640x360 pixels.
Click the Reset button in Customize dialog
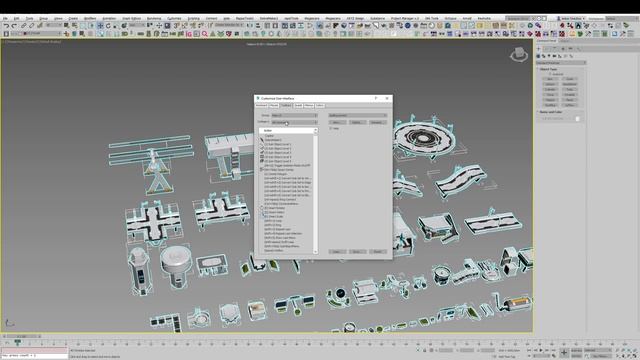click(378, 251)
